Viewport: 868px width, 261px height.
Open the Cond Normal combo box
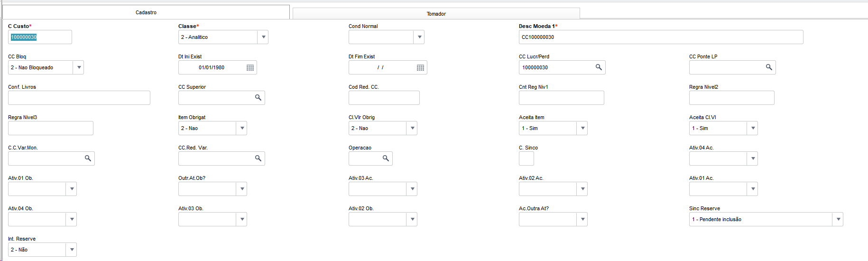(x=419, y=37)
